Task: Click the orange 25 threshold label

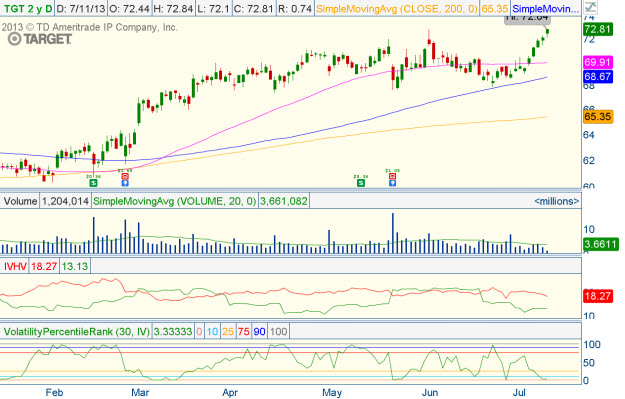Action: [x=228, y=331]
